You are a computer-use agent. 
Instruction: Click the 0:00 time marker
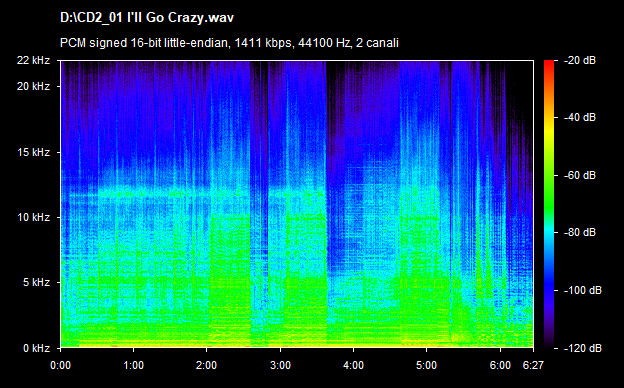pos(60,365)
